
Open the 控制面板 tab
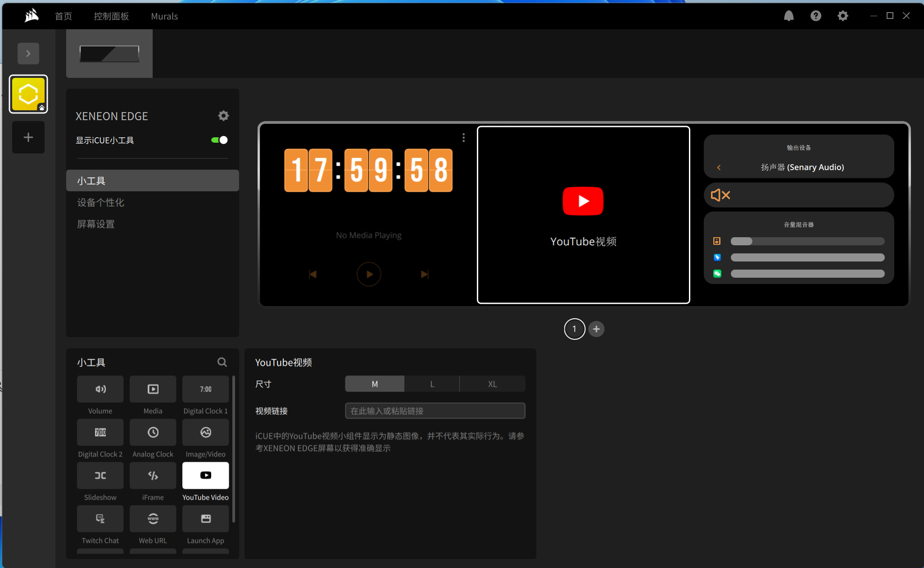[x=111, y=16]
